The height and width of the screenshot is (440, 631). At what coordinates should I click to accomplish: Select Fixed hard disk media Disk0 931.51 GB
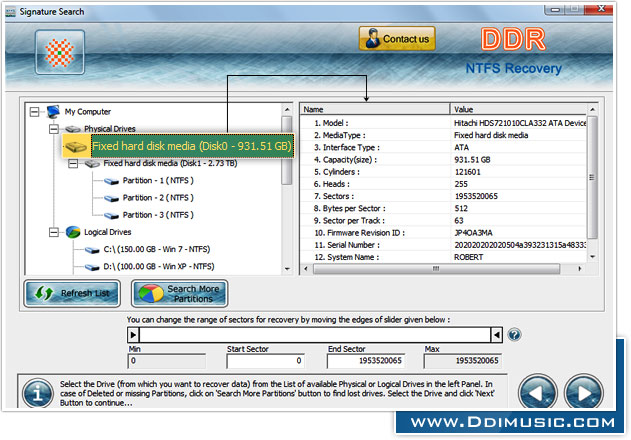click(x=192, y=146)
